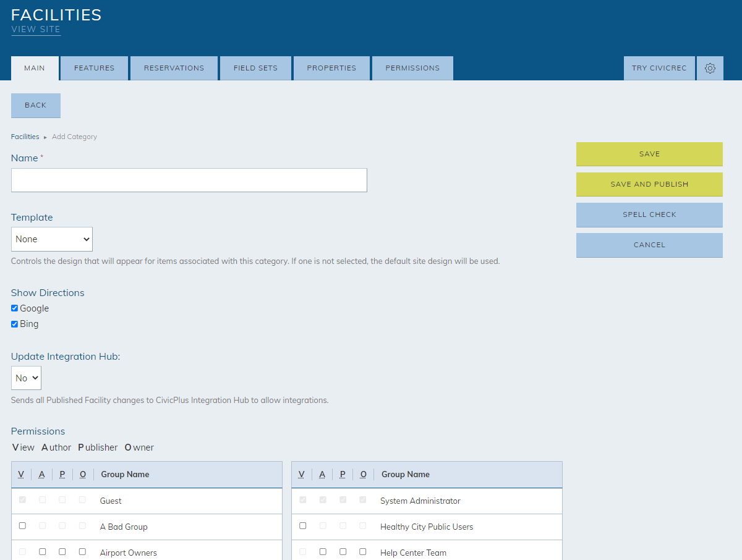Click the Help Center Team group name

click(413, 553)
